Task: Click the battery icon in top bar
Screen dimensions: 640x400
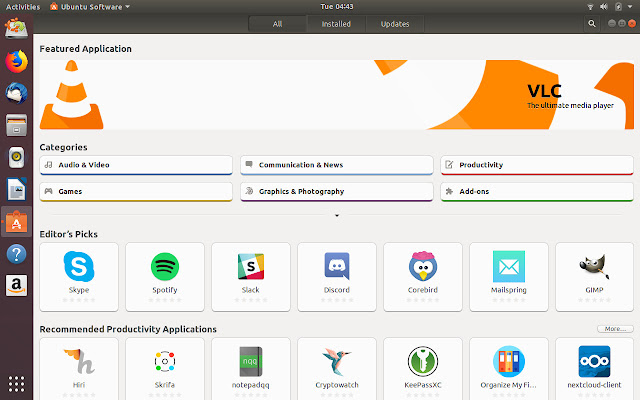Action: [x=618, y=7]
